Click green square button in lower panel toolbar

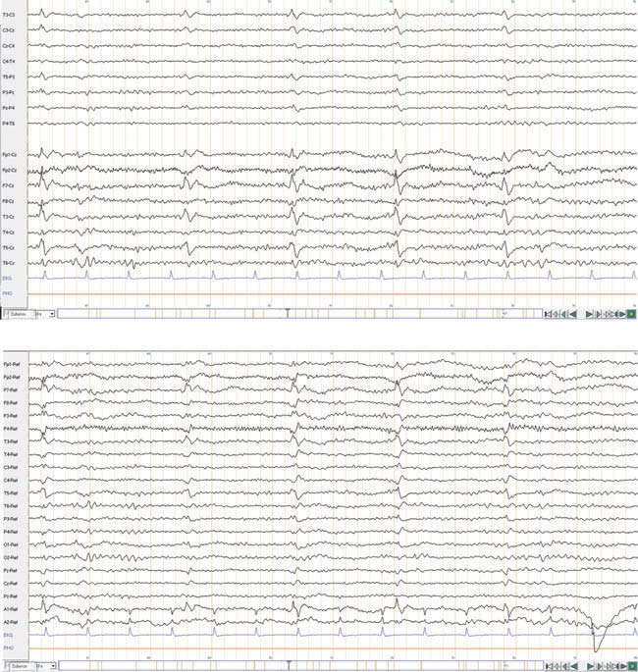click(x=631, y=665)
